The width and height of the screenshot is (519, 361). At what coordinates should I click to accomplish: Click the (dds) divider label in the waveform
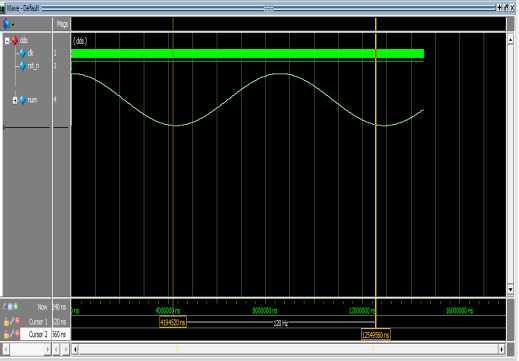[x=80, y=41]
